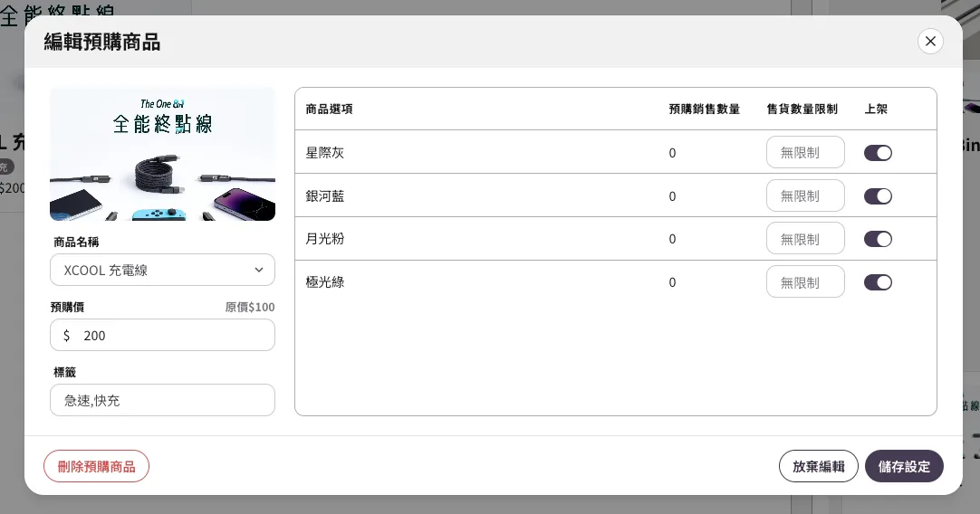Click the stock limit field for 星際灰

[x=805, y=153]
